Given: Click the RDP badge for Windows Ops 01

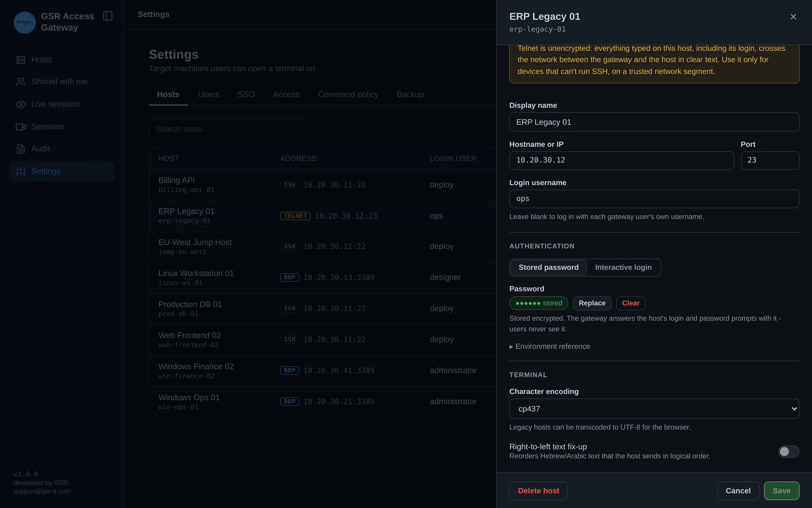Looking at the screenshot, I should coord(290,401).
